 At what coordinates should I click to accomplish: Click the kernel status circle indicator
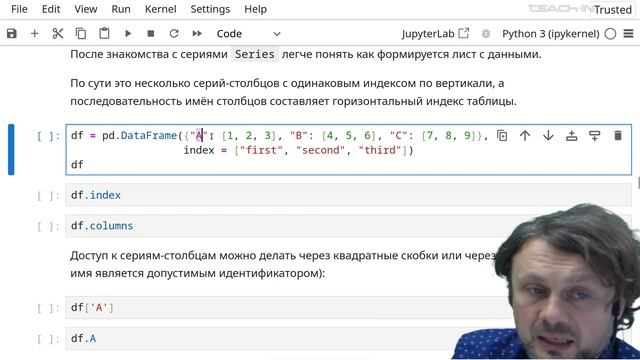[x=610, y=33]
